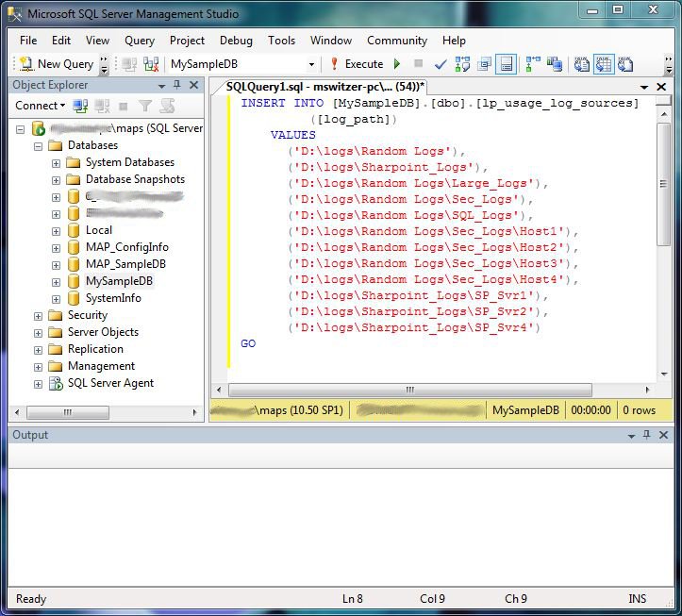Viewport: 682px width, 616px height.
Task: Click Query Options icon in toolbar
Action: pyautogui.click(x=484, y=64)
